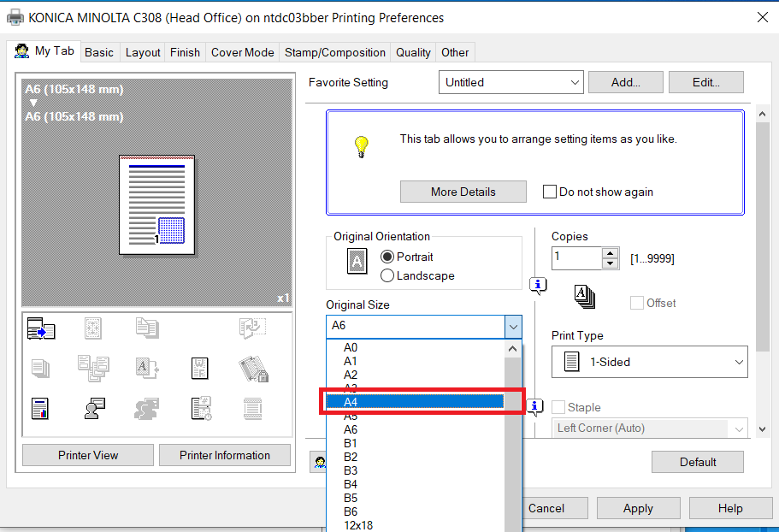Tick the Do not show again checkbox

coord(550,192)
